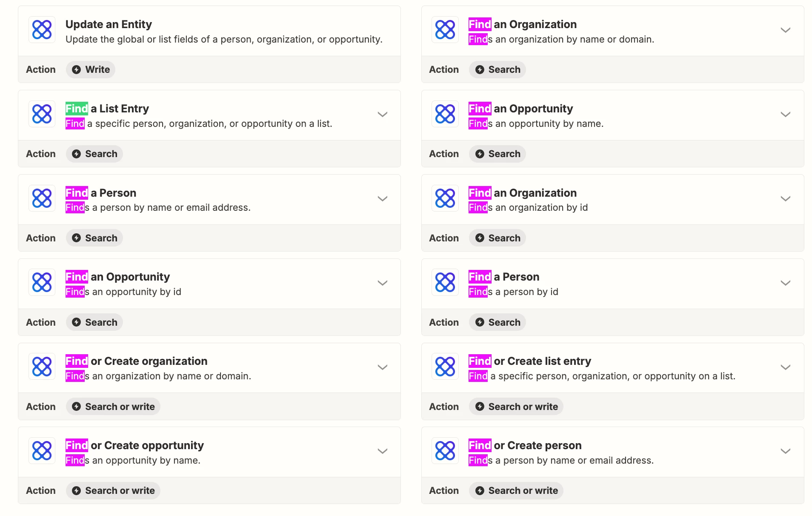
Task: Click Affinity logo for Find a Person by id
Action: 445,282
